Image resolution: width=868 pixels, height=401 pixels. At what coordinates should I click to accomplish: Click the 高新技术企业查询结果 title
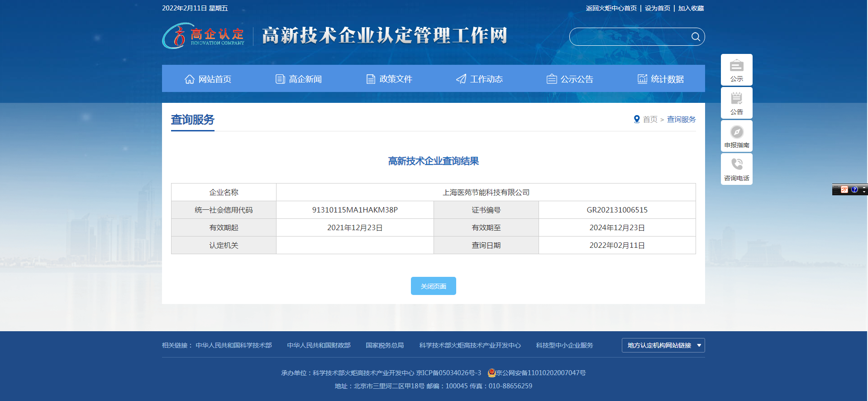434,161
